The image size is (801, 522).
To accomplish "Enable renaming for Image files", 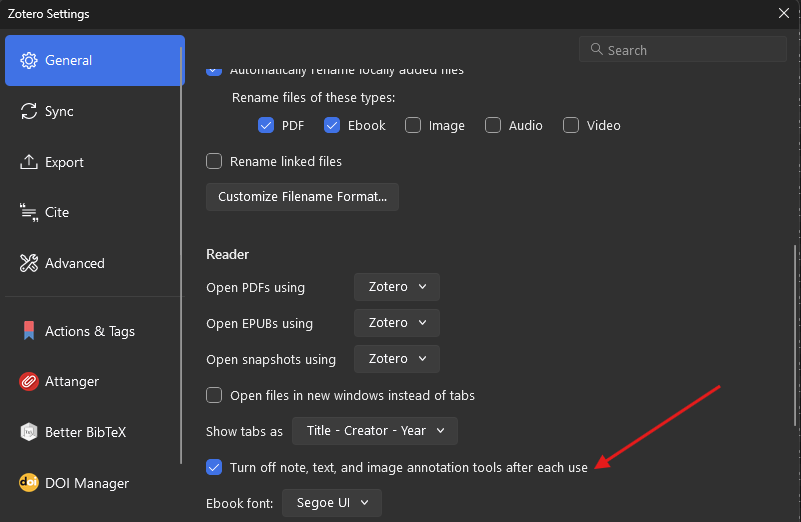I will point(413,125).
